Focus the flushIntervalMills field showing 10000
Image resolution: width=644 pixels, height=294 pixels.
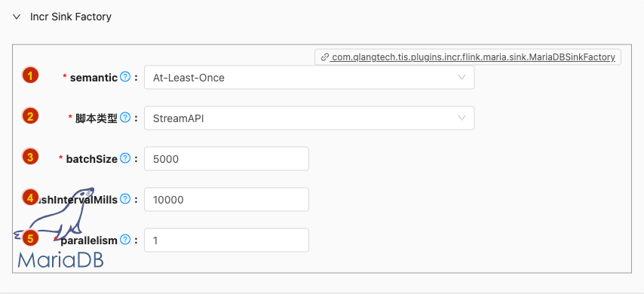[x=226, y=200]
